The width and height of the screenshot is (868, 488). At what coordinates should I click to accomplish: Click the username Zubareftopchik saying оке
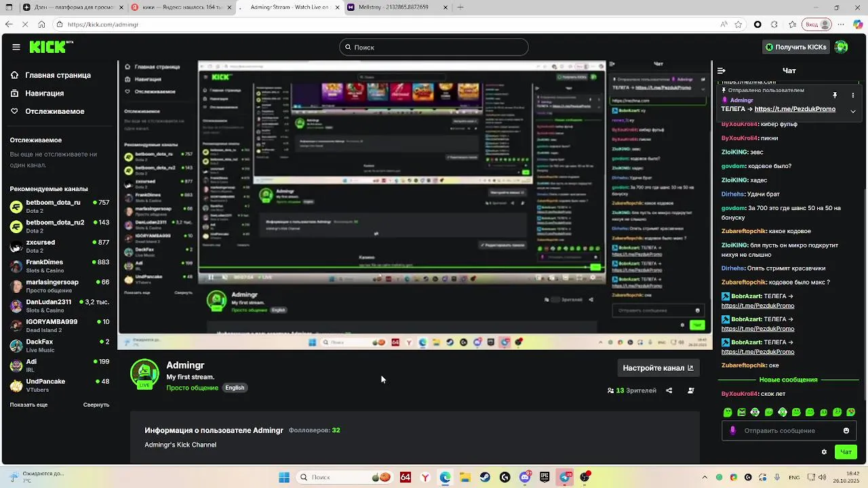(x=745, y=365)
